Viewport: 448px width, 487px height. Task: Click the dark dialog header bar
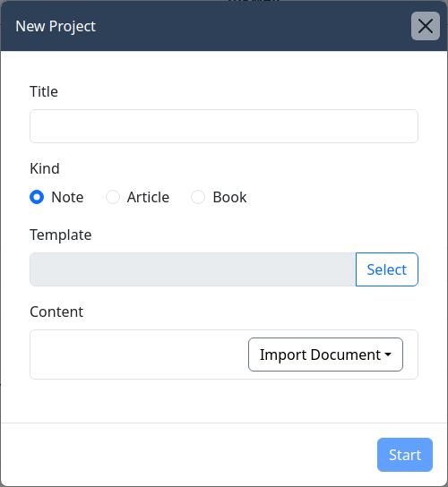point(224,26)
